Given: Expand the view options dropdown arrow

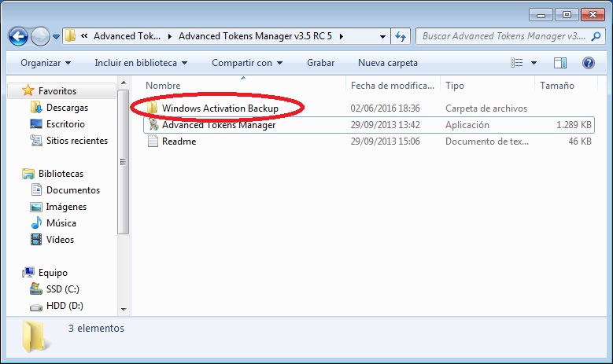Looking at the screenshot, I should [534, 63].
